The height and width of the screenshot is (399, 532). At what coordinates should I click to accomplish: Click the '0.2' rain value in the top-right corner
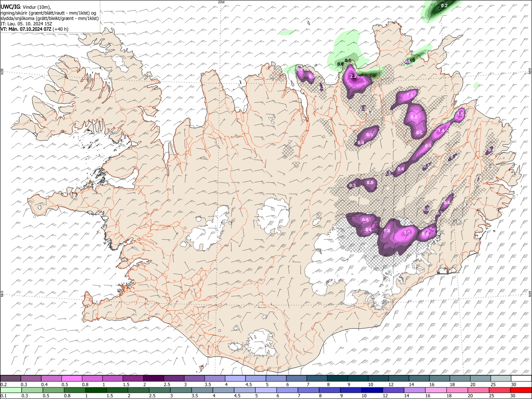(444, 5)
